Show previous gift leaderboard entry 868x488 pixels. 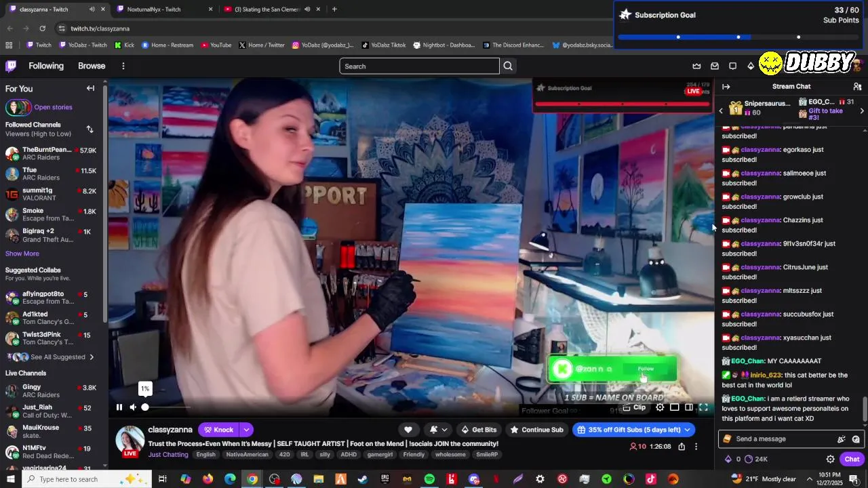[x=722, y=111]
